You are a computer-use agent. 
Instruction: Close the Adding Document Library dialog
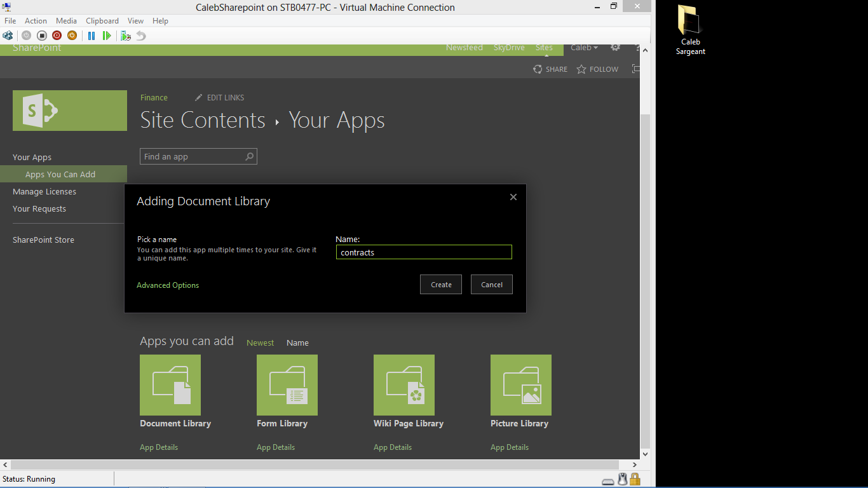click(x=513, y=197)
